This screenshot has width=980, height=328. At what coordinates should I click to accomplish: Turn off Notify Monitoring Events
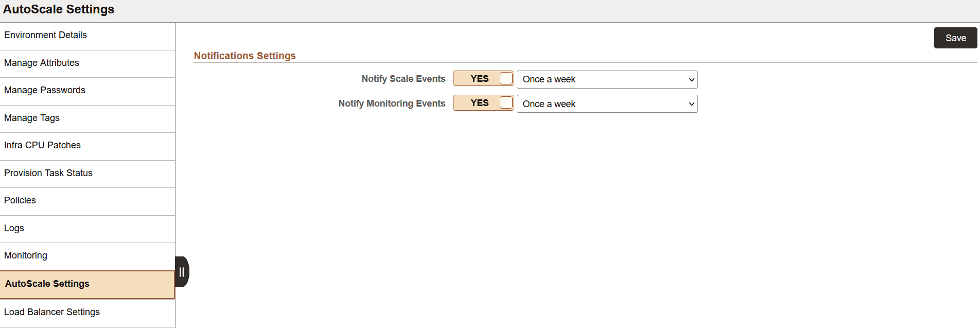click(482, 102)
